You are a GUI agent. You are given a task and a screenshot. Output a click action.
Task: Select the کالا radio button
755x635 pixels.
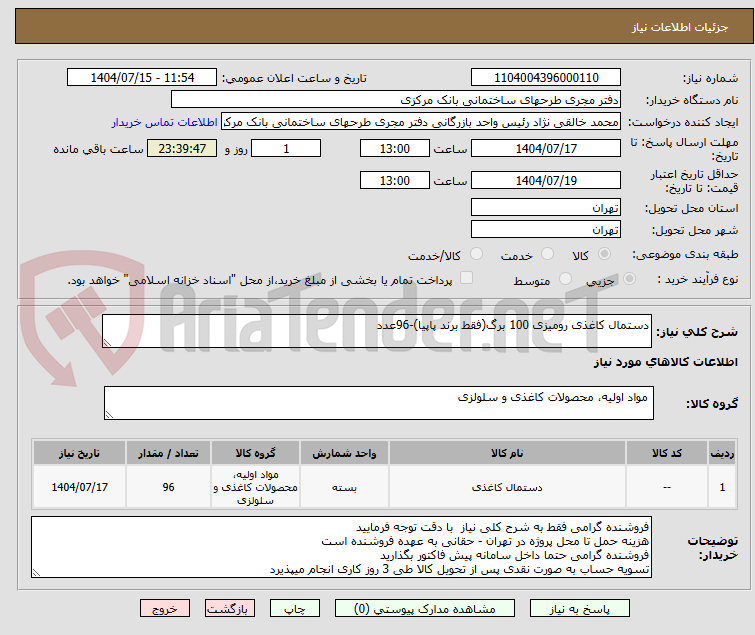click(604, 253)
